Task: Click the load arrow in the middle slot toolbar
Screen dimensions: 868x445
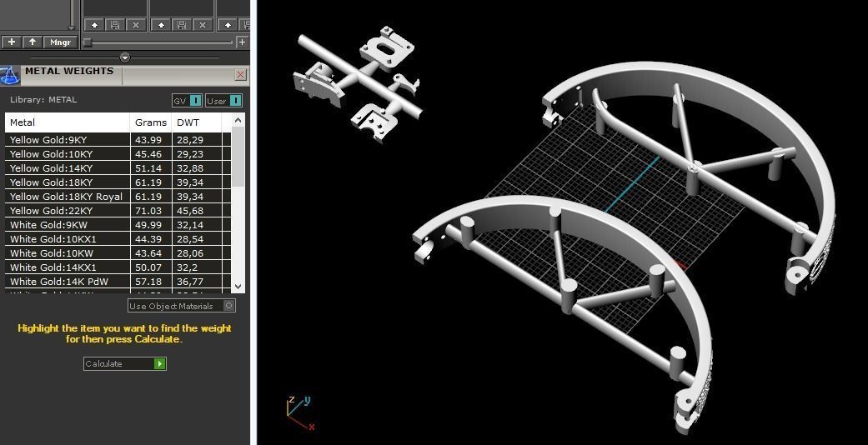Action: coord(161,25)
